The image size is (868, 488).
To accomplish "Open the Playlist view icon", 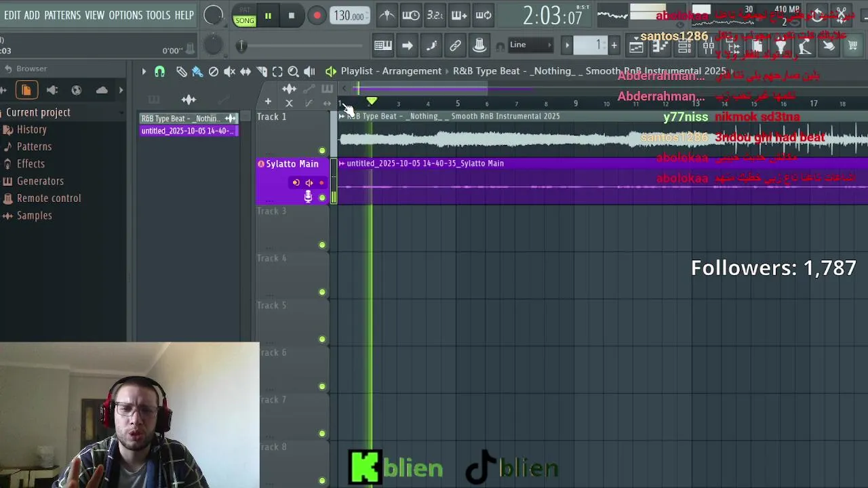I will pyautogui.click(x=636, y=46).
